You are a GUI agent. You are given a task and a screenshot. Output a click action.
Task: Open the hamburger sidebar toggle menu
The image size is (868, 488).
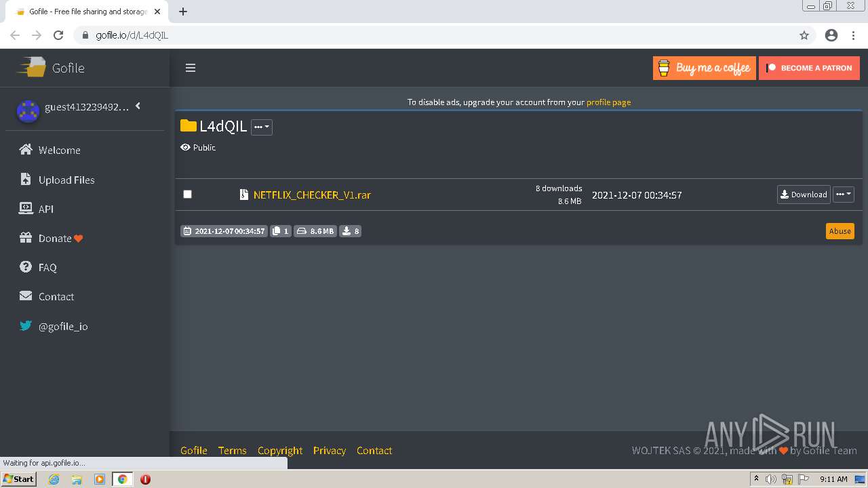click(x=191, y=68)
